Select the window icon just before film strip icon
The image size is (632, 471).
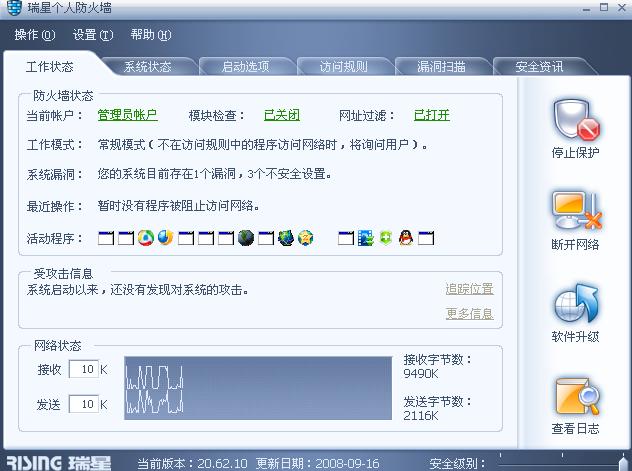click(346, 238)
